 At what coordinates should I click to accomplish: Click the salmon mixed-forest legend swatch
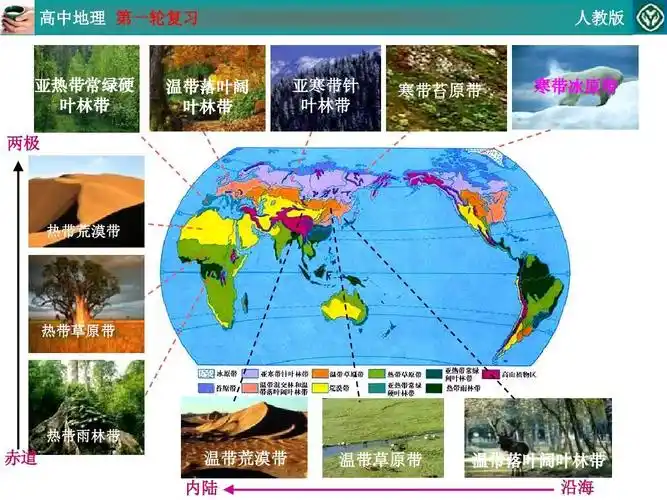[x=250, y=388]
